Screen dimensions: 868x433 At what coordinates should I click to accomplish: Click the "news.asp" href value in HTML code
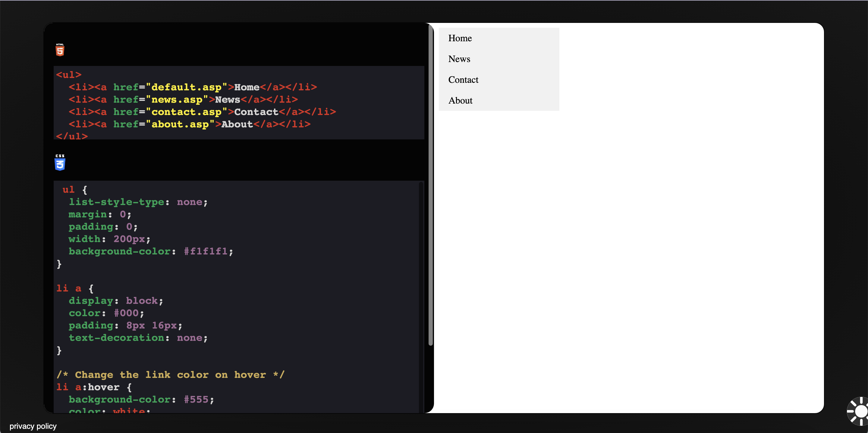coord(177,100)
